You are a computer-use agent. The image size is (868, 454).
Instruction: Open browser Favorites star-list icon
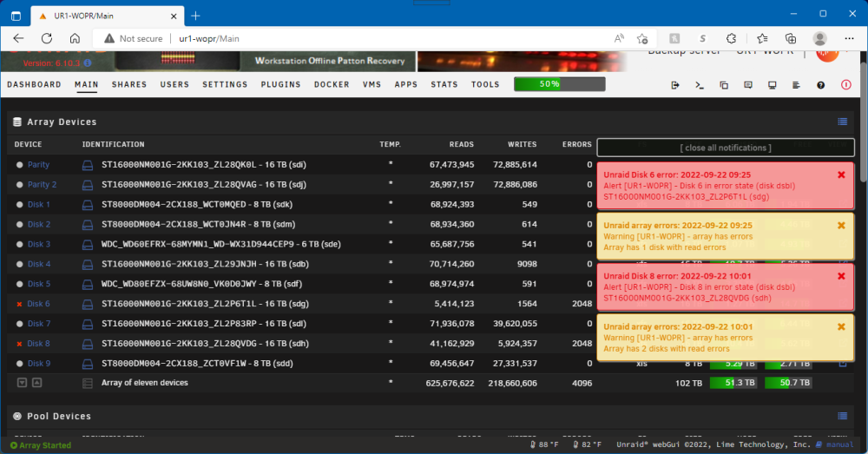(x=762, y=38)
